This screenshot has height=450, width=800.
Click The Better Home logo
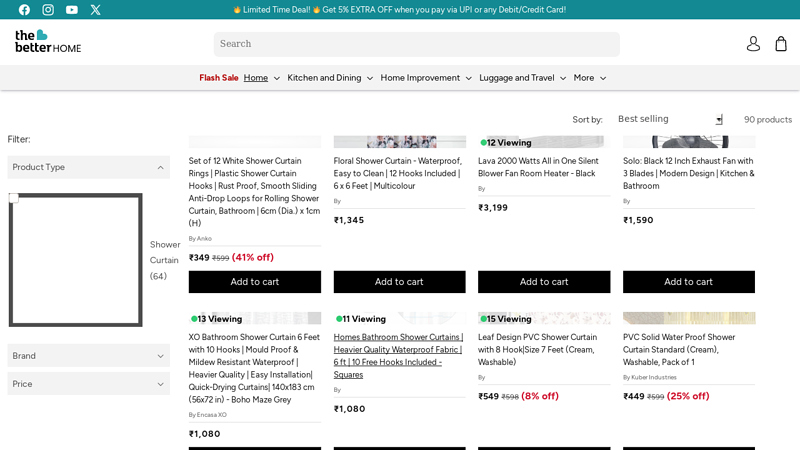[x=48, y=42]
